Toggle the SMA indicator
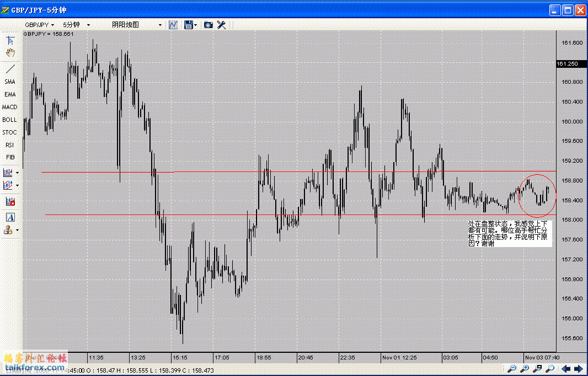This screenshot has width=588, height=376. click(10, 82)
